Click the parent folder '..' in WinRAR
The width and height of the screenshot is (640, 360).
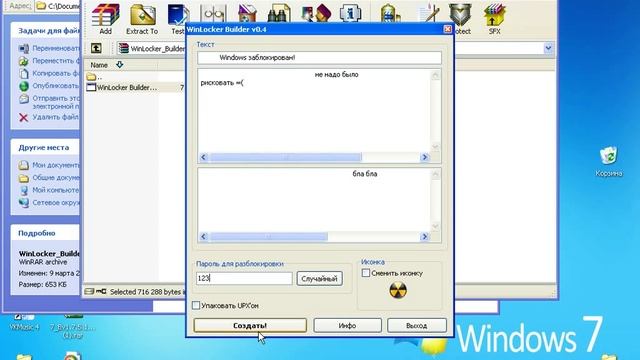[95, 76]
